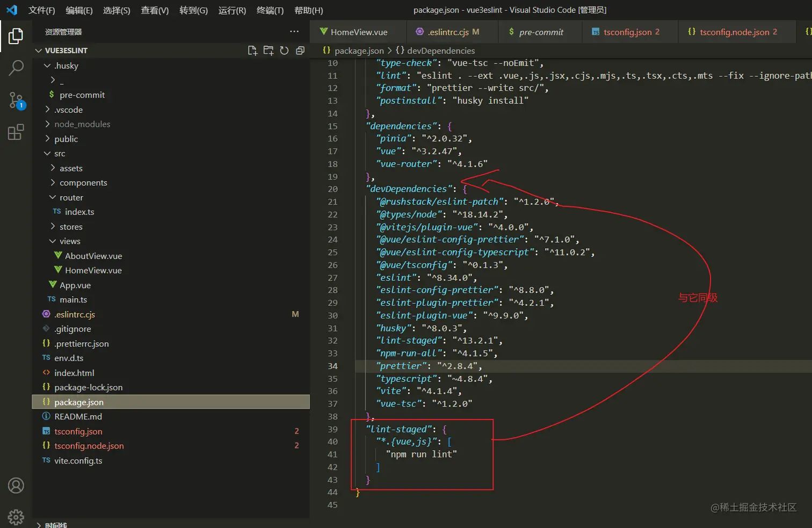Click the "lint-staged" key on line 39
The height and width of the screenshot is (528, 812).
(x=399, y=429)
